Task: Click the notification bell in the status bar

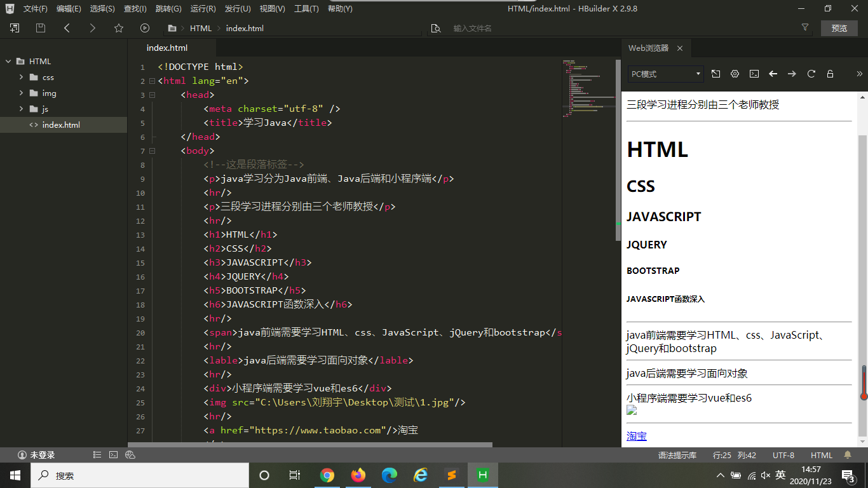Action: pos(847,455)
